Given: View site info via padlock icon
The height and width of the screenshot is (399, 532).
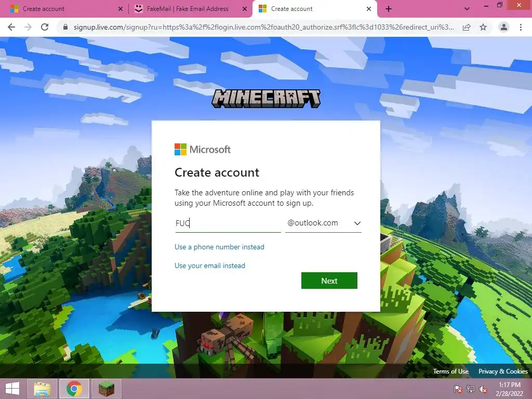Looking at the screenshot, I should [x=65, y=27].
